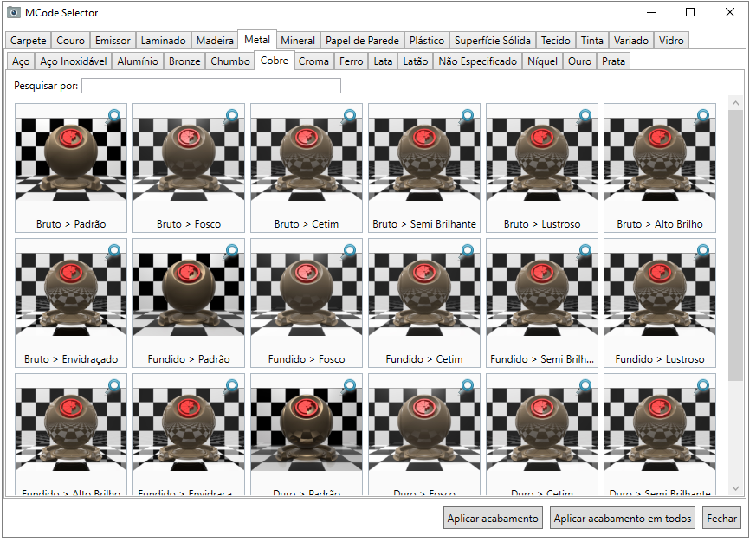Open the Mineral tab

298,41
